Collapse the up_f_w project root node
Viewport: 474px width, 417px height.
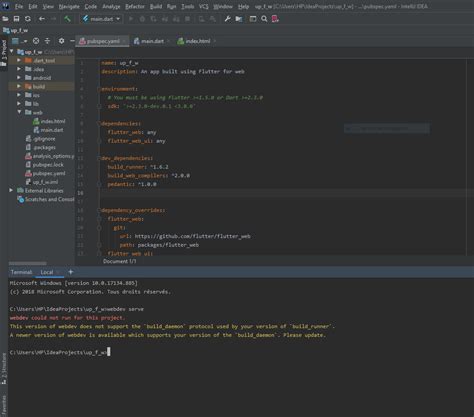coord(12,51)
